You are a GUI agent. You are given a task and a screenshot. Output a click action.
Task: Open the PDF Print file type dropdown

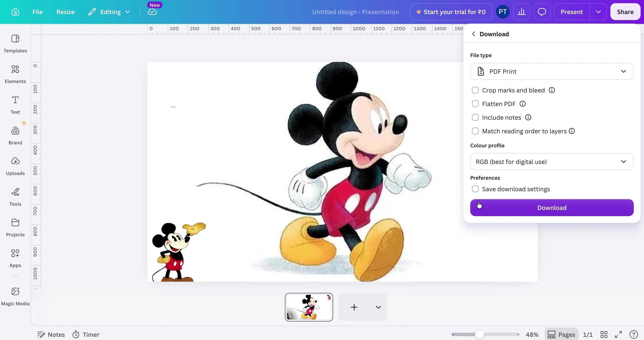pos(552,72)
